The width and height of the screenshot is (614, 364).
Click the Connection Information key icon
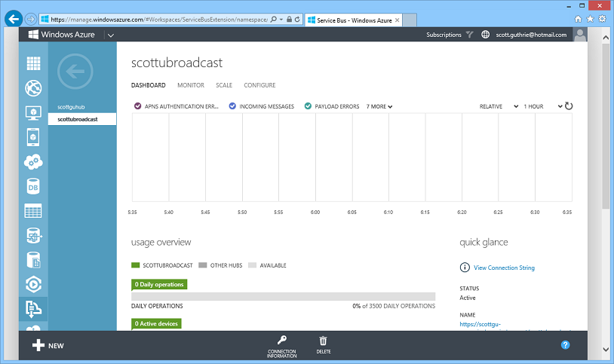[282, 340]
